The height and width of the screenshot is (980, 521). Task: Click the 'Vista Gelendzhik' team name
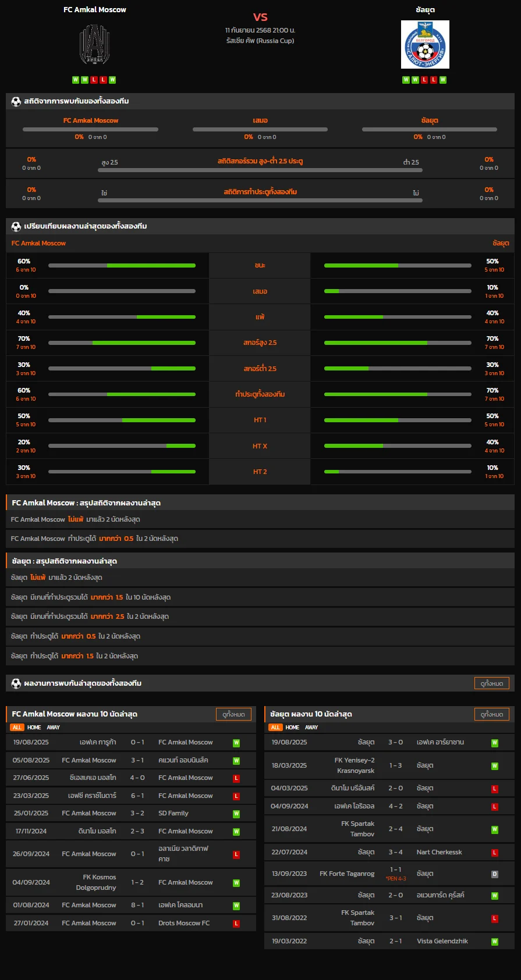442,942
